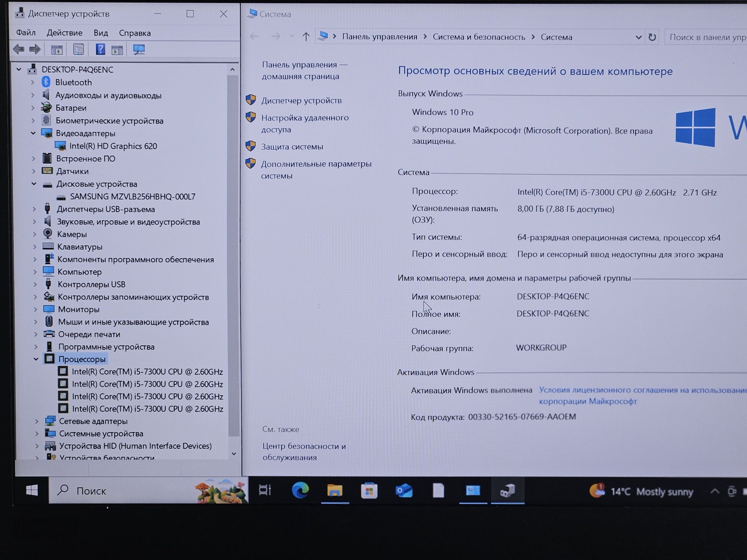Image resolution: width=747 pixels, height=560 pixels.
Task: Open the Действие menu
Action: point(64,33)
